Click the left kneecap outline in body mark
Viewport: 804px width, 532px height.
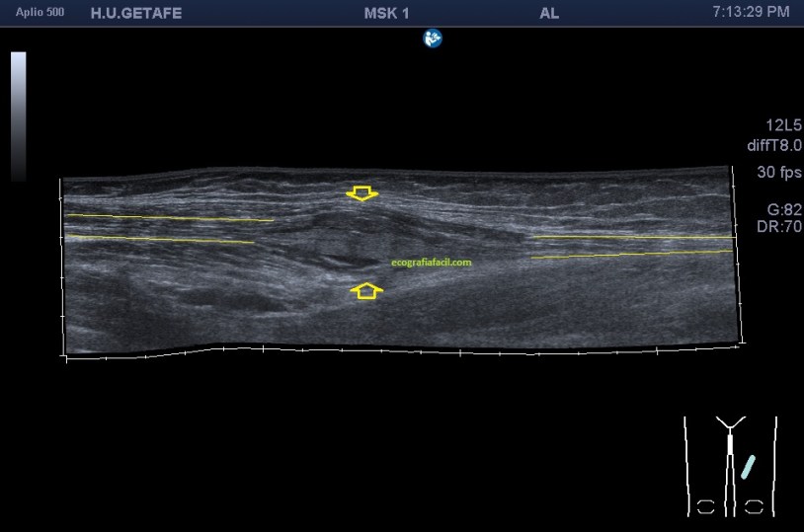[x=705, y=507]
